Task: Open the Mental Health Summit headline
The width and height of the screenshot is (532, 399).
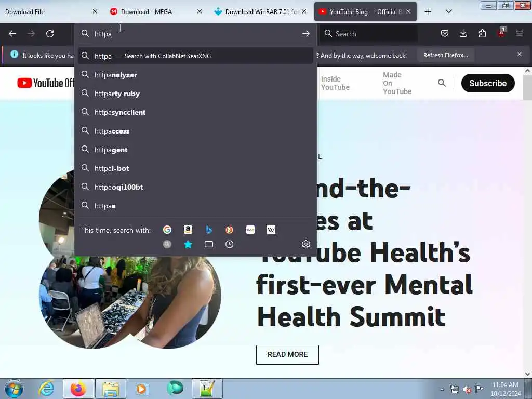Action: [365, 253]
